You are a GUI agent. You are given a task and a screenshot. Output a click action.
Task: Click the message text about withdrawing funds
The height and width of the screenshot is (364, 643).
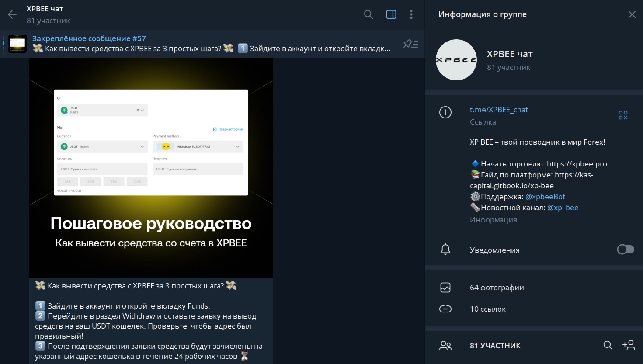coord(149,321)
